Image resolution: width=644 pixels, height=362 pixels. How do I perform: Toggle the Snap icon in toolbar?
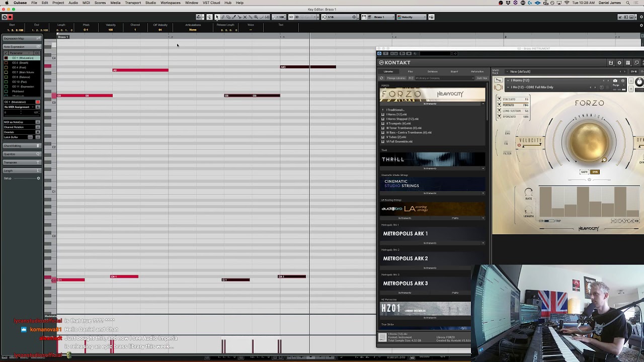[x=291, y=17]
